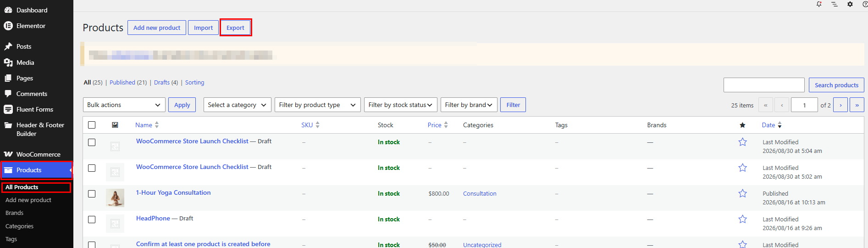This screenshot has height=248, width=868.
Task: Click the Elementor logo icon
Action: (x=8, y=26)
